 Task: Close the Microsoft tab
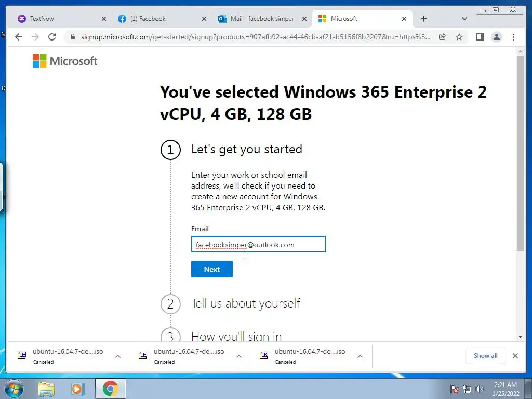click(404, 19)
